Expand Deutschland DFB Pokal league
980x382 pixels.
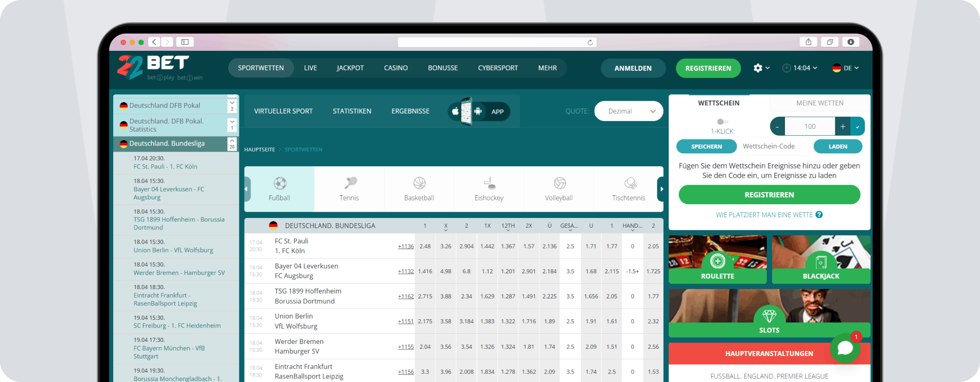coord(232,106)
